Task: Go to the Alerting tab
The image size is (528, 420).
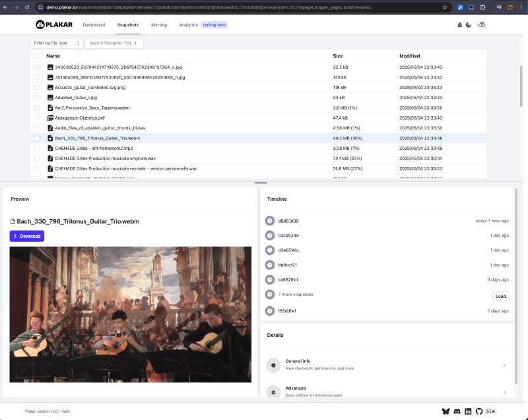Action: [159, 25]
